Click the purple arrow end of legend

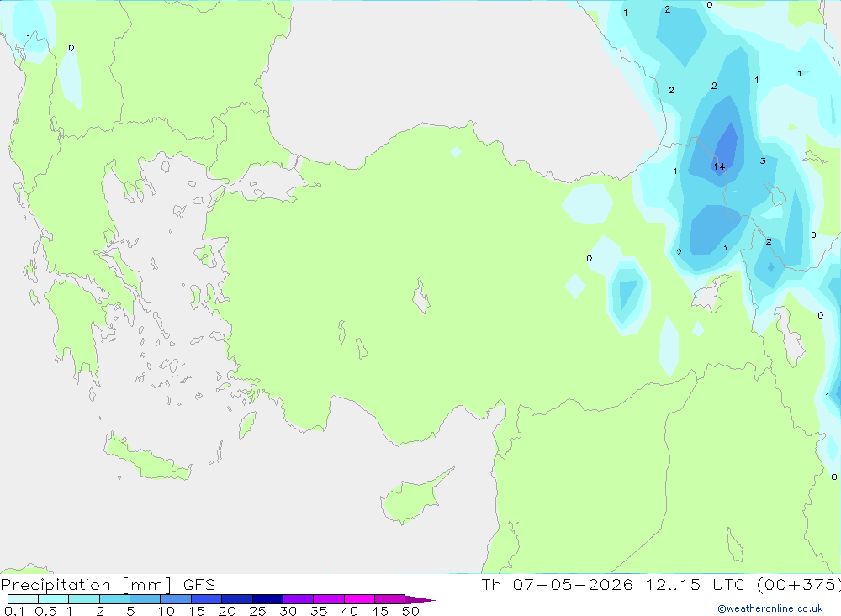click(x=420, y=600)
